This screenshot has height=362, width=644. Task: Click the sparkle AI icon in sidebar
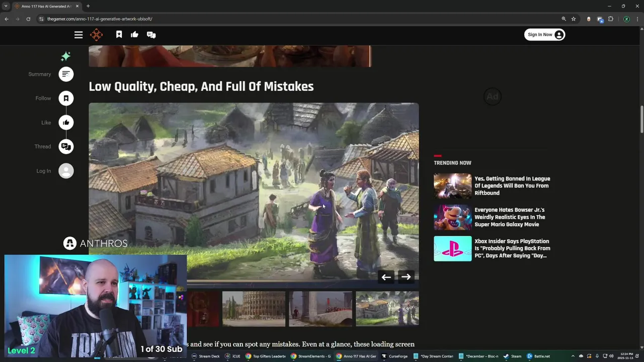[x=66, y=56]
